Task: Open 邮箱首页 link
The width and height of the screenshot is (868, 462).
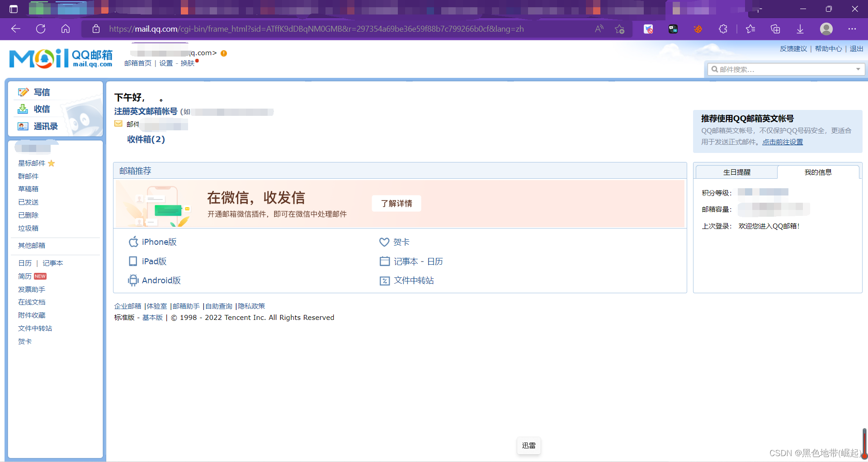Action: pyautogui.click(x=138, y=63)
